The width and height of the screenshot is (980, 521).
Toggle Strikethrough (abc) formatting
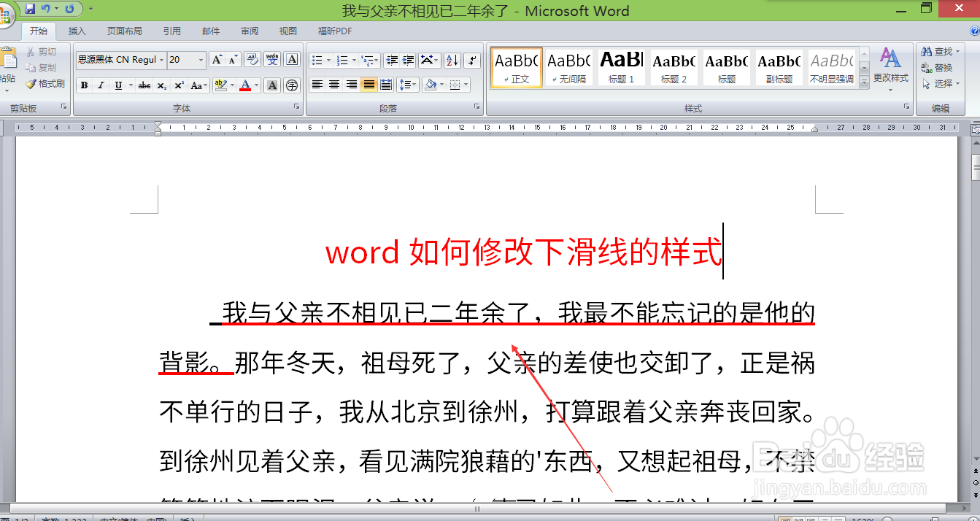pyautogui.click(x=144, y=85)
